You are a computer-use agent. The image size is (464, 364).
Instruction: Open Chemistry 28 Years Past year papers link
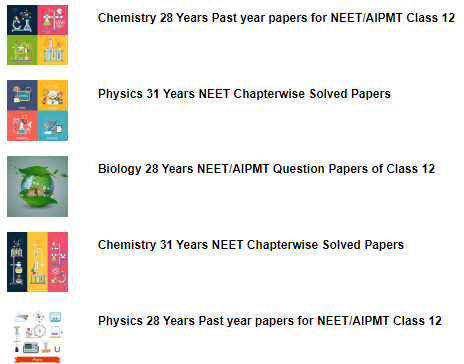point(276,18)
